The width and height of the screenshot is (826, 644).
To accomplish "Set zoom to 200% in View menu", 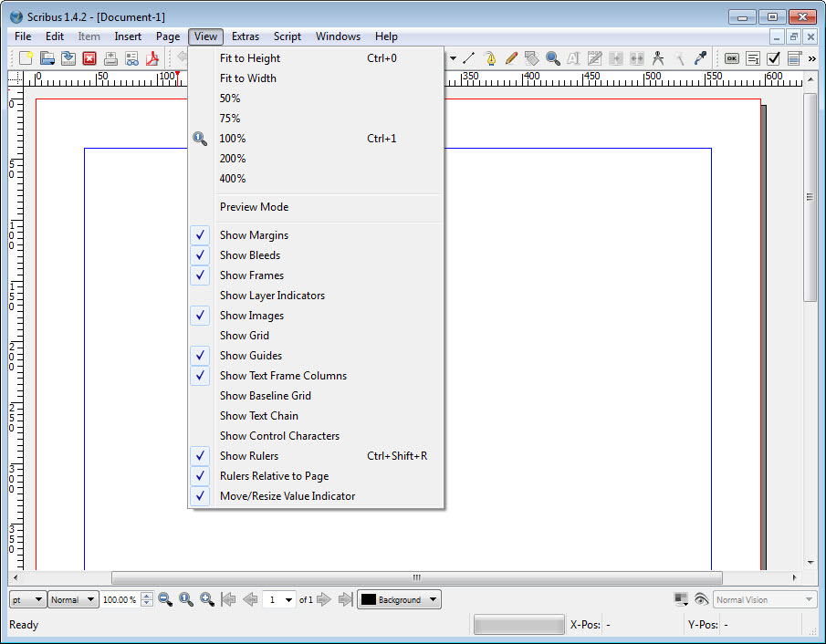I will (x=316, y=158).
